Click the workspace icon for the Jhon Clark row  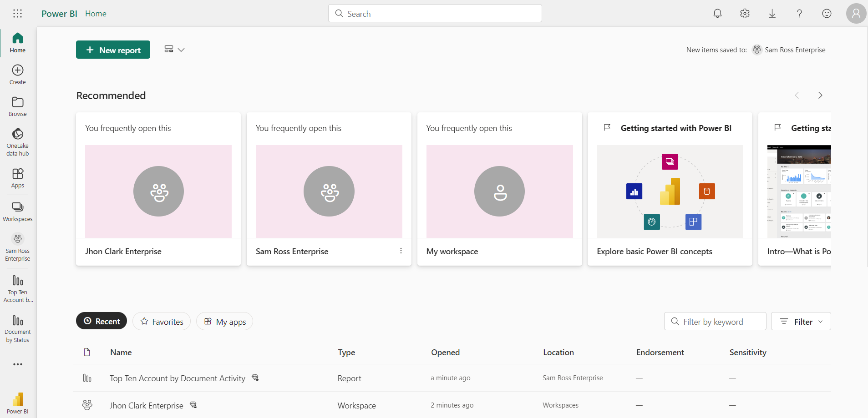87,405
